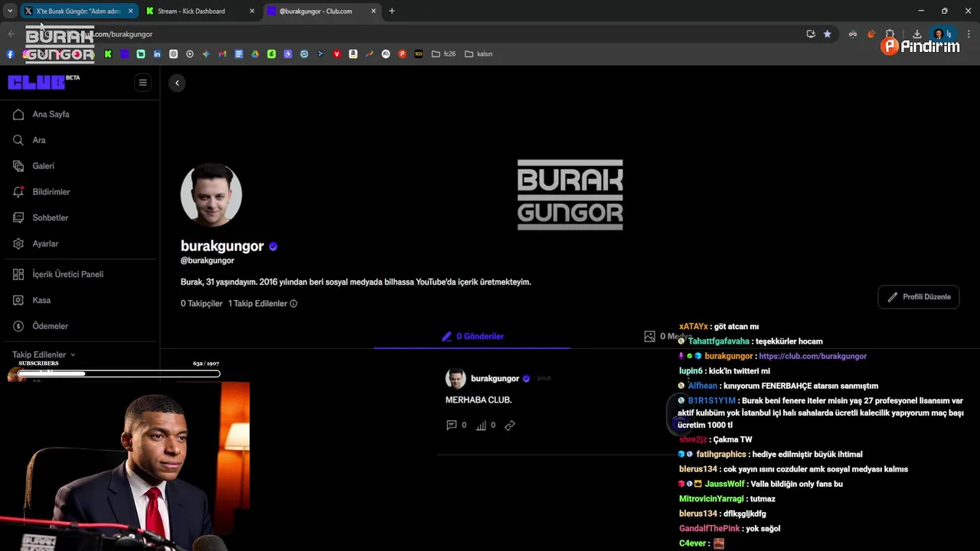Open the Chrome downloads icon

[x=916, y=34]
